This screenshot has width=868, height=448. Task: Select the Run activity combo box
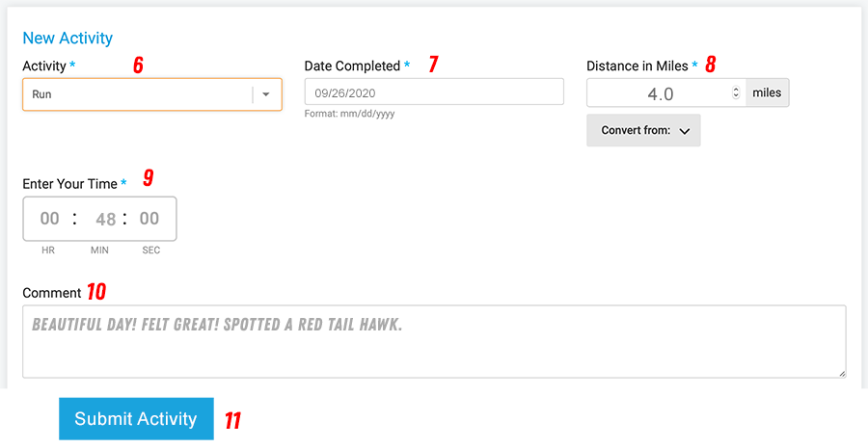152,94
